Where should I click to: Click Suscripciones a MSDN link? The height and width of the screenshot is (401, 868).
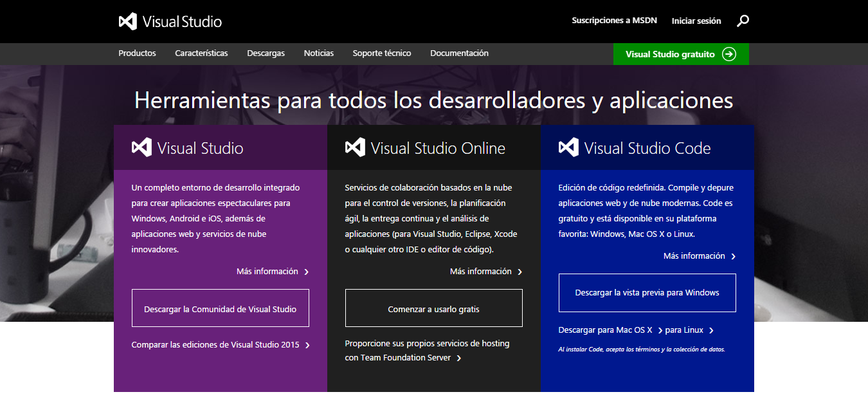(615, 21)
